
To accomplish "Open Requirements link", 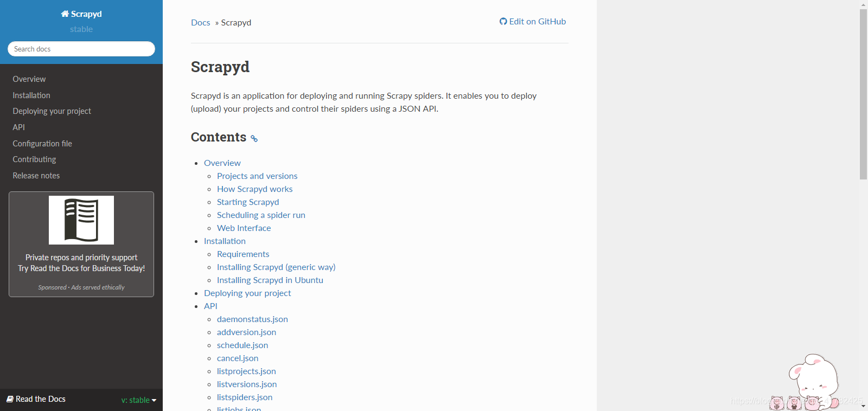I will 243,254.
